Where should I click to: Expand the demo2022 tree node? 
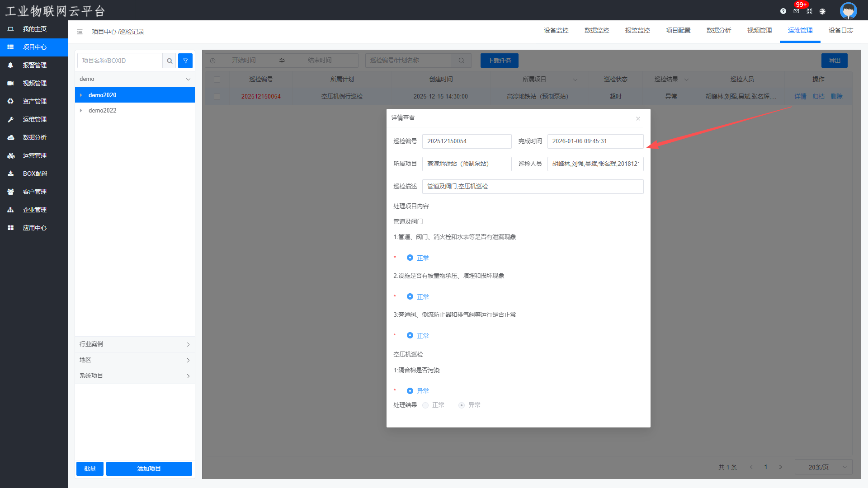point(81,110)
